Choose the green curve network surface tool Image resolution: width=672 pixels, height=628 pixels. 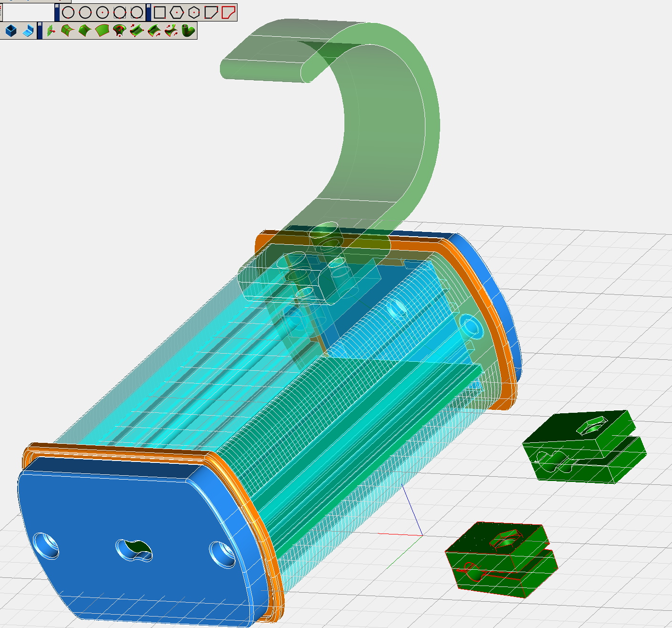(68, 31)
